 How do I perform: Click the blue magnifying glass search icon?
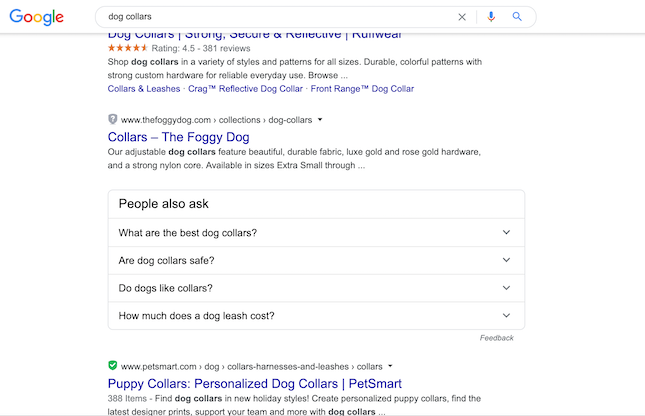pyautogui.click(x=517, y=17)
